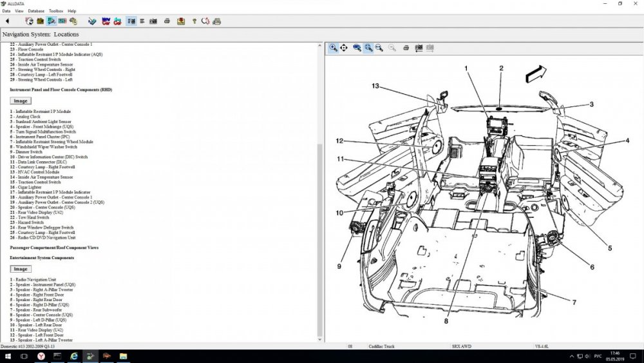Print the diagram from image toolbar
Image resolution: width=644 pixels, height=363 pixels.
click(406, 48)
